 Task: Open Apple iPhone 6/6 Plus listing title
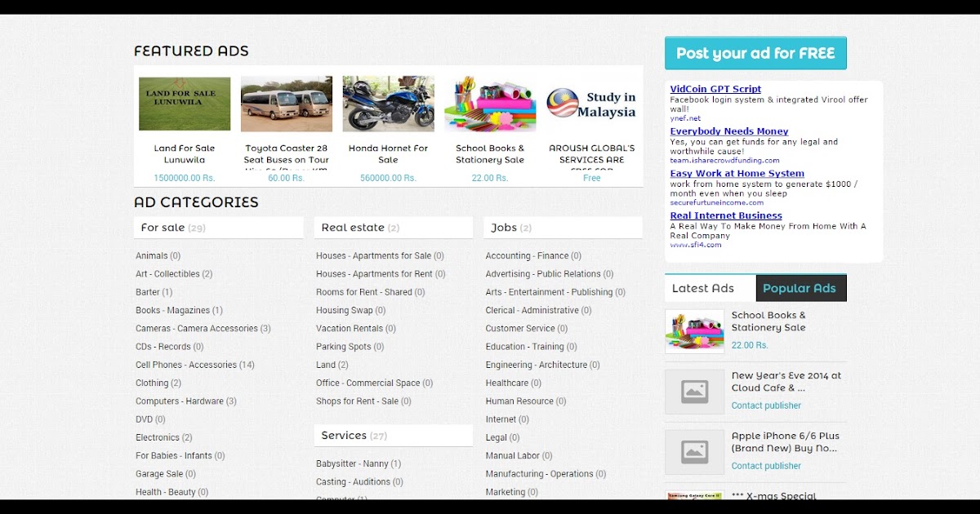coord(786,442)
